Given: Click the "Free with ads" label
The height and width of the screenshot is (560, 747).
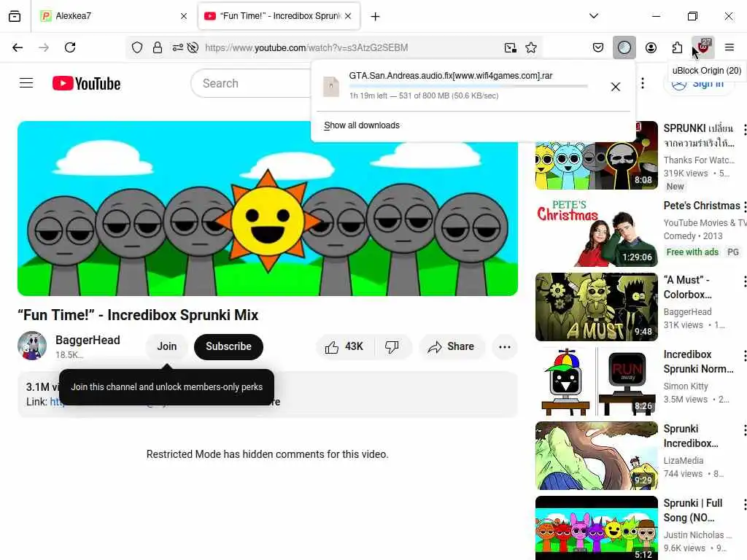Looking at the screenshot, I should tap(692, 252).
